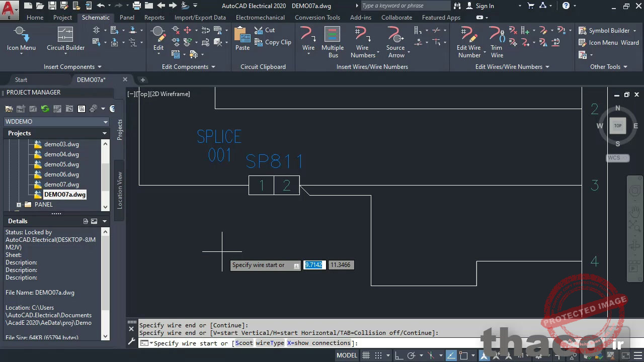Viewport: 644px width, 362px height.
Task: Expand the PANEL folder in Projects tree
Action: click(x=19, y=205)
